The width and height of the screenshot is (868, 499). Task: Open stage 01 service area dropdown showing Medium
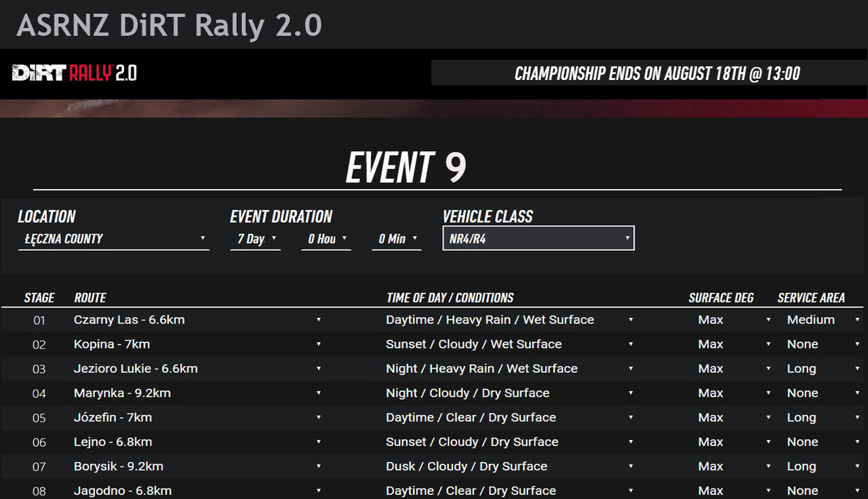click(823, 320)
